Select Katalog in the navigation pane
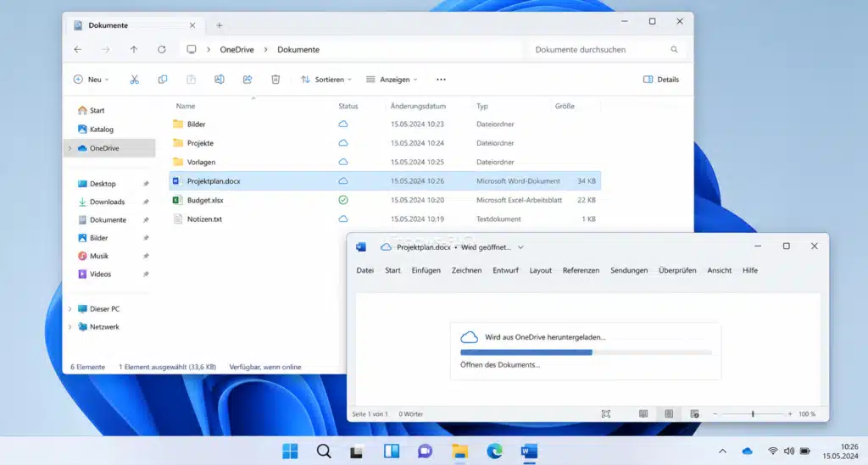 [x=102, y=130]
